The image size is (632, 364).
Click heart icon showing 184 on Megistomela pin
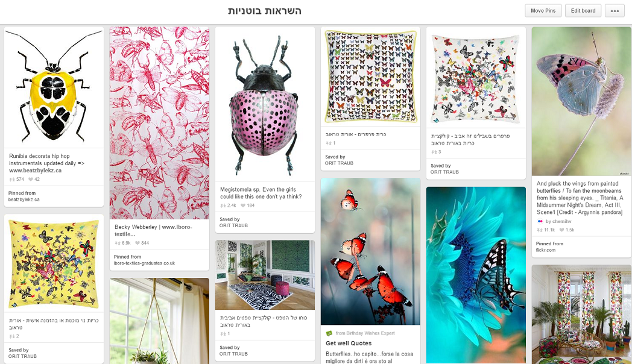242,206
